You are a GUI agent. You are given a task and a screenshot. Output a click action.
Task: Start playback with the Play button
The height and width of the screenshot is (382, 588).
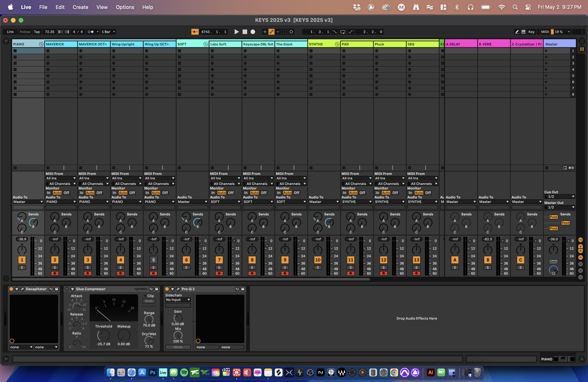tap(236, 32)
